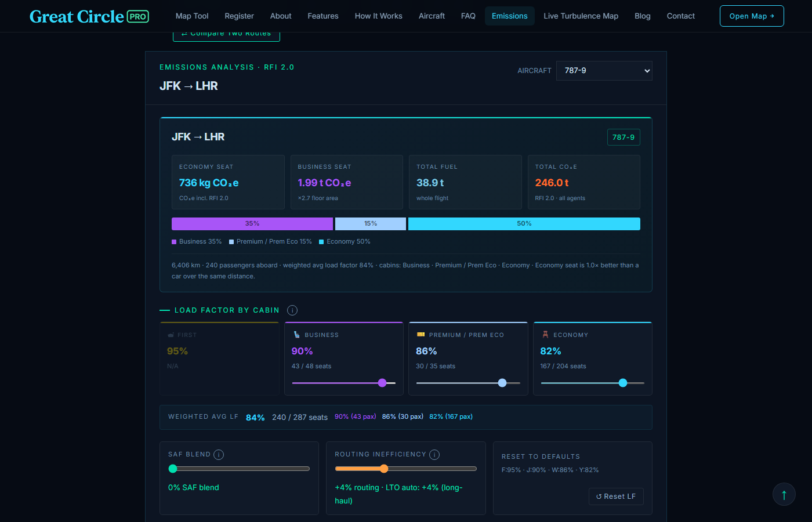The height and width of the screenshot is (522, 812).
Task: Click the purple Business 35% bar segment
Action: click(252, 224)
